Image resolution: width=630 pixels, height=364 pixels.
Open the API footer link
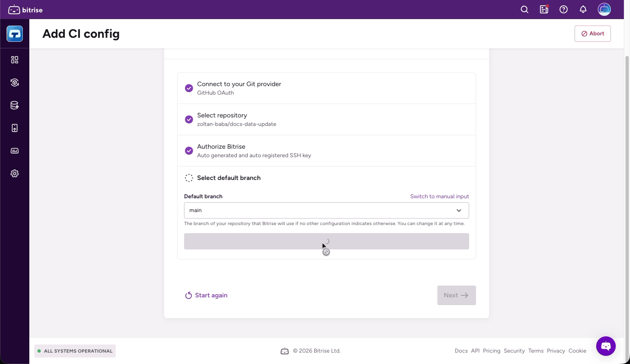tap(475, 351)
